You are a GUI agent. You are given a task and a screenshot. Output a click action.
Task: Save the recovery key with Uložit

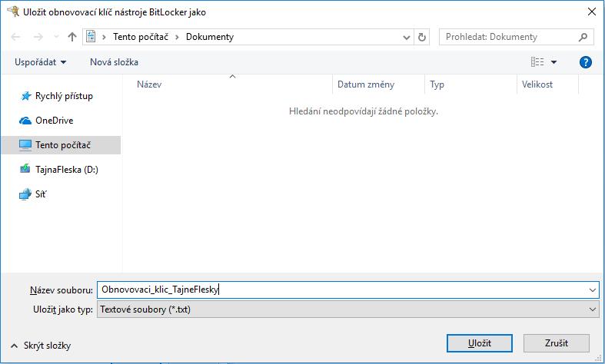tap(480, 343)
